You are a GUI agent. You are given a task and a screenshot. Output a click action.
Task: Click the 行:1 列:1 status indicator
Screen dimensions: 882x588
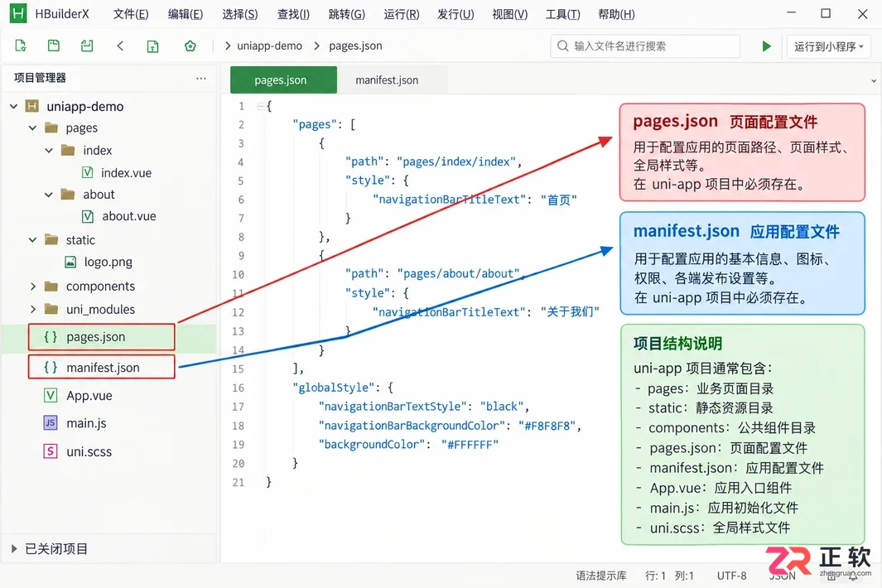tap(669, 575)
